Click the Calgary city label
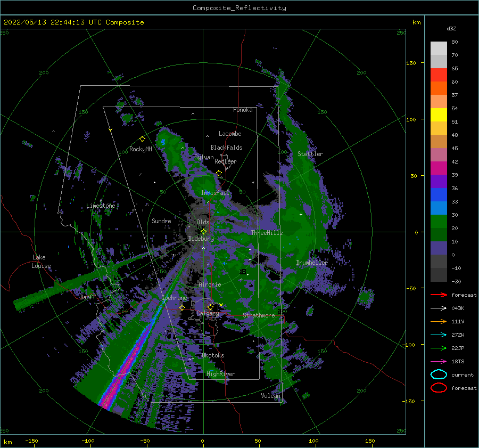479x448 pixels. tap(208, 313)
